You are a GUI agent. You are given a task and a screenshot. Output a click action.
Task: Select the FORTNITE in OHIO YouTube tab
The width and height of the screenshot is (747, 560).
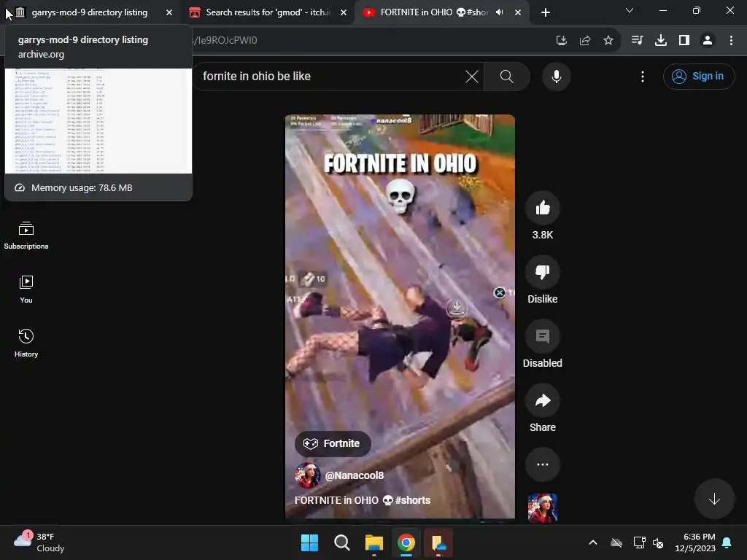coord(434,12)
